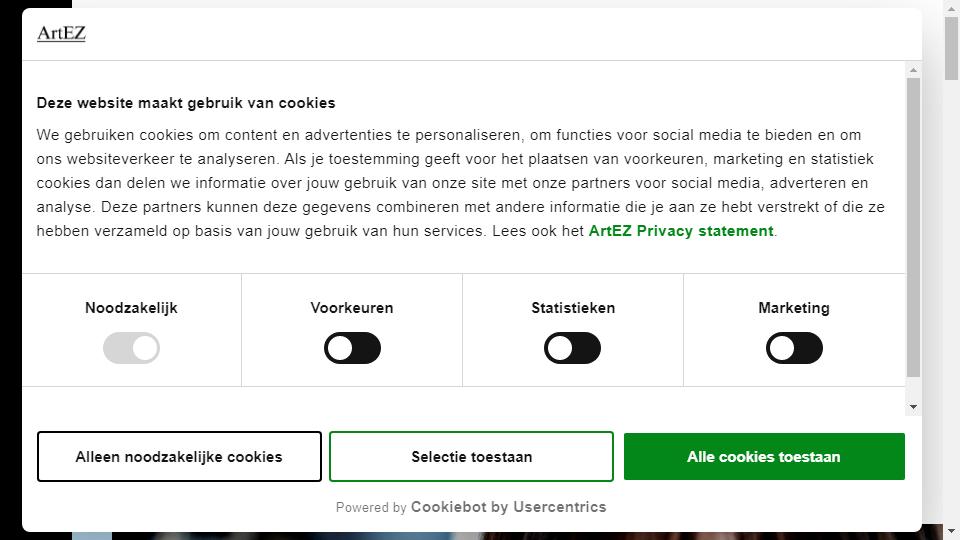This screenshot has width=960, height=540.
Task: Click the Statistieken category label
Action: (573, 308)
